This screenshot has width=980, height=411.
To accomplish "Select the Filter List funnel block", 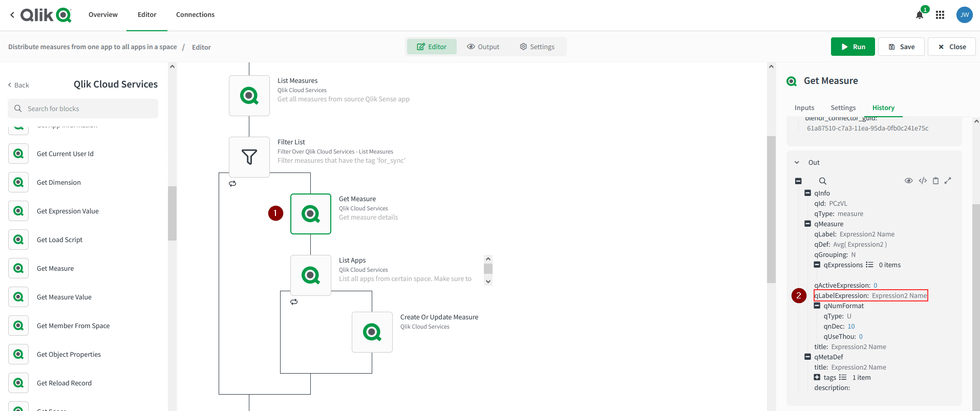I will pyautogui.click(x=249, y=157).
